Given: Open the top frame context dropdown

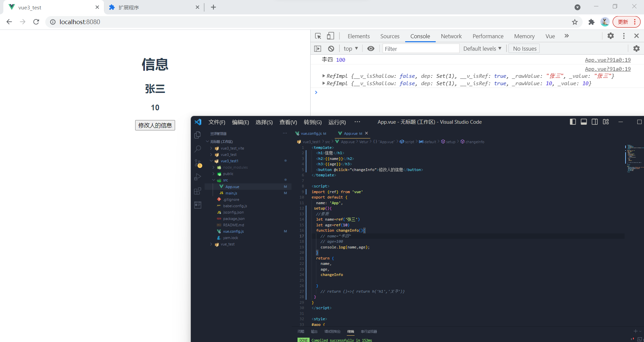Looking at the screenshot, I should [350, 48].
